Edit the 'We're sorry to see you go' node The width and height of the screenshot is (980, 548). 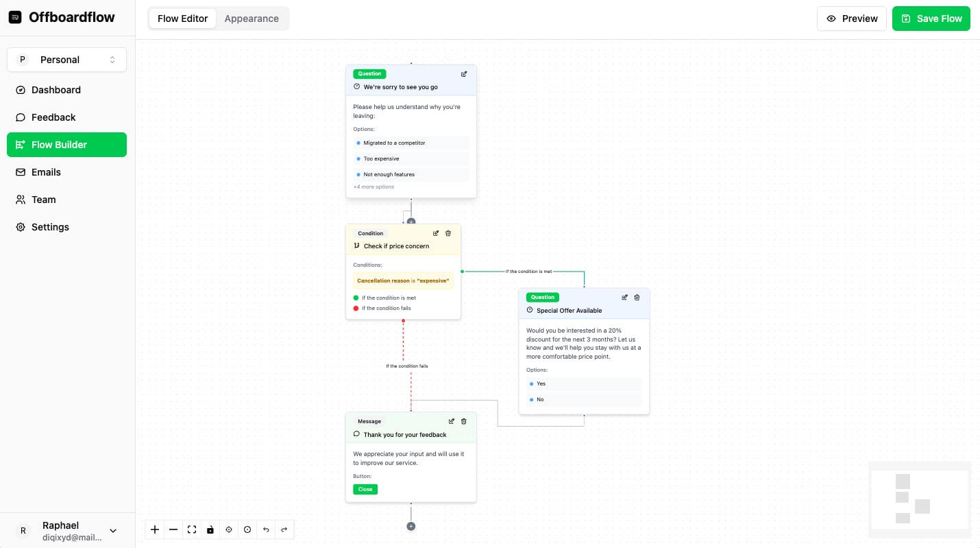tap(464, 74)
